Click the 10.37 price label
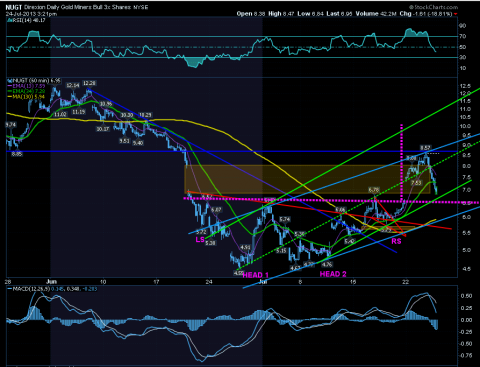The height and width of the screenshot is (367, 480). pos(103,128)
